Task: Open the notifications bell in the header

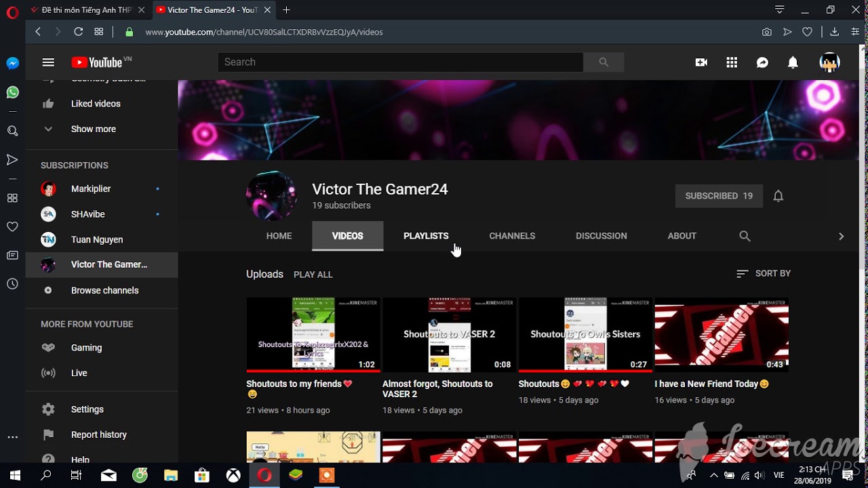Action: pyautogui.click(x=793, y=62)
